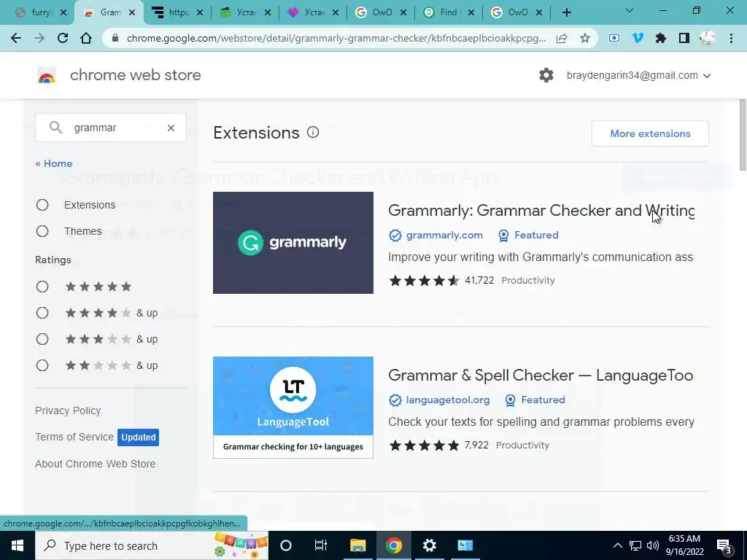The image size is (747, 560).
Task: Click the LanguageTool thumbnail image
Action: (x=293, y=408)
